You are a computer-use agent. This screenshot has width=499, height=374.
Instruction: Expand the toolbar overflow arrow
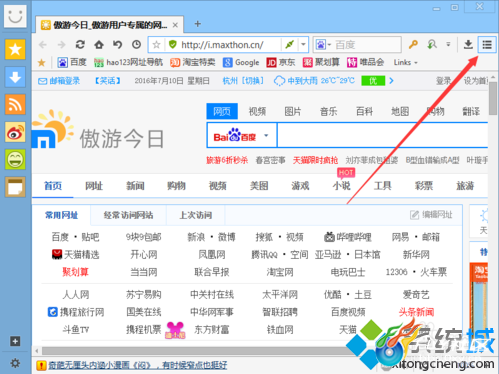tap(448, 44)
